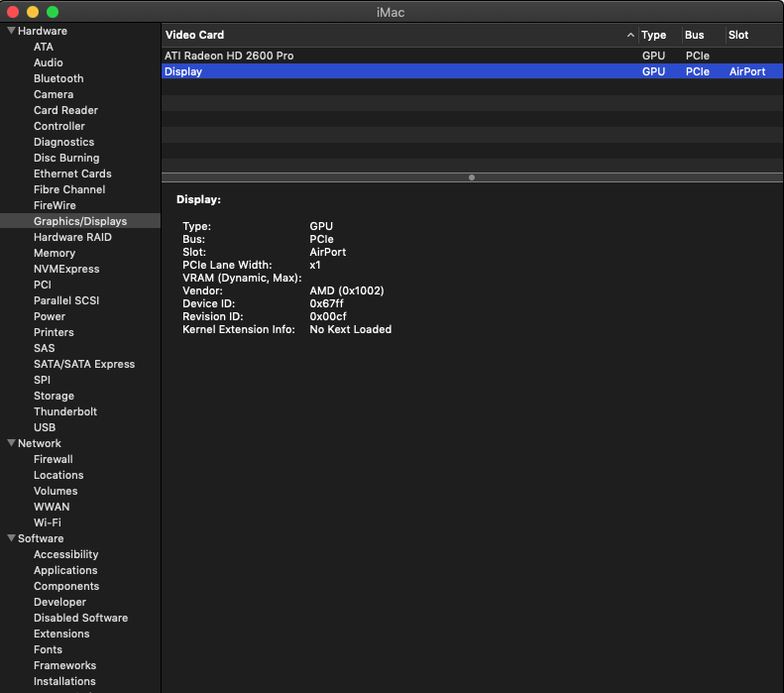Select SPI in the sidebar
784x693 pixels.
[42, 380]
